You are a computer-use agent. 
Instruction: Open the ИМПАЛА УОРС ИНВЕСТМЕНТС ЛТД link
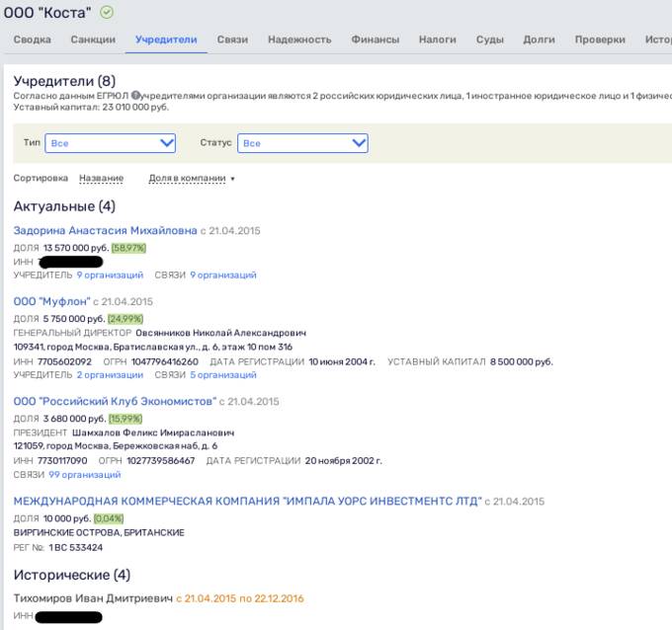point(248,501)
